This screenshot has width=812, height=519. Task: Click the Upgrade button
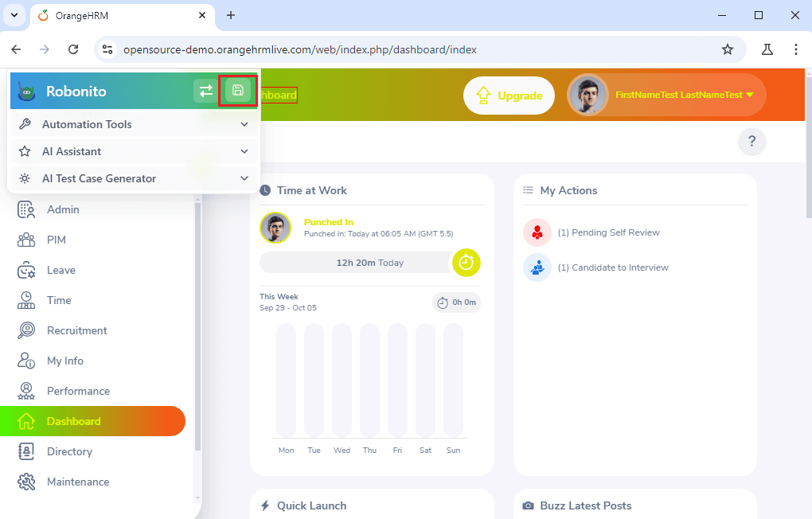[509, 96]
